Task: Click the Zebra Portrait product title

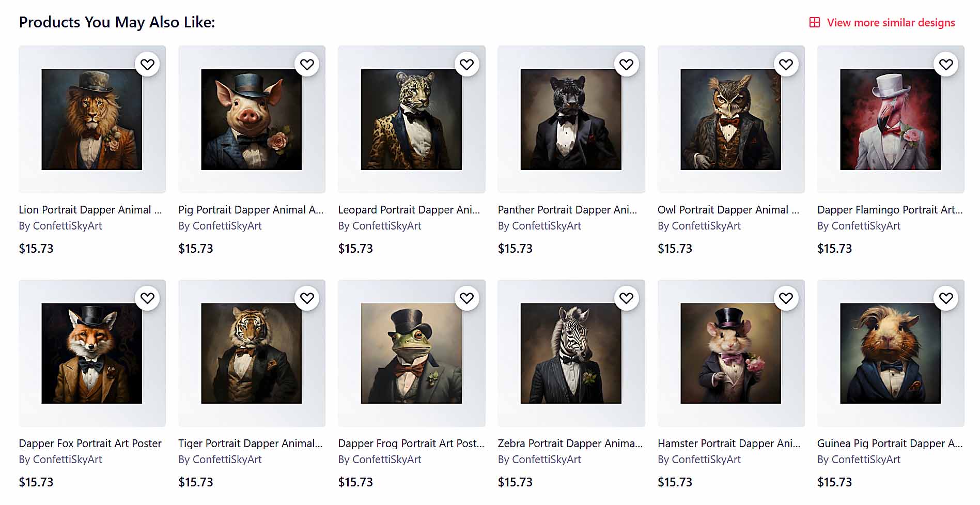Action: [570, 443]
